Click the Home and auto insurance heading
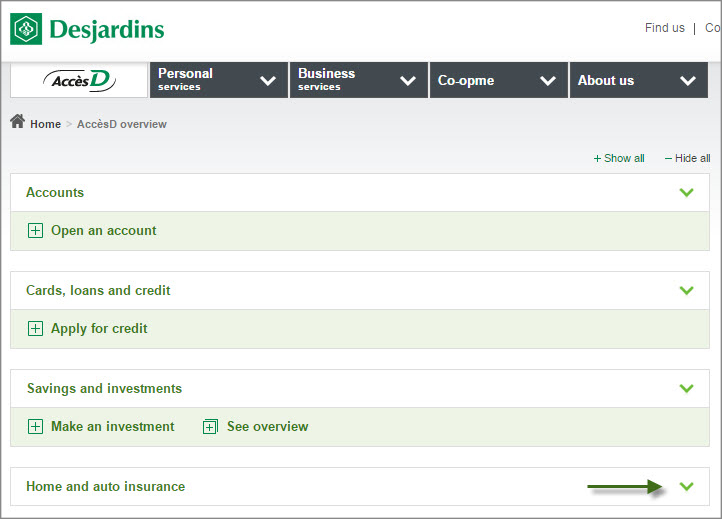This screenshot has height=519, width=722. (105, 486)
